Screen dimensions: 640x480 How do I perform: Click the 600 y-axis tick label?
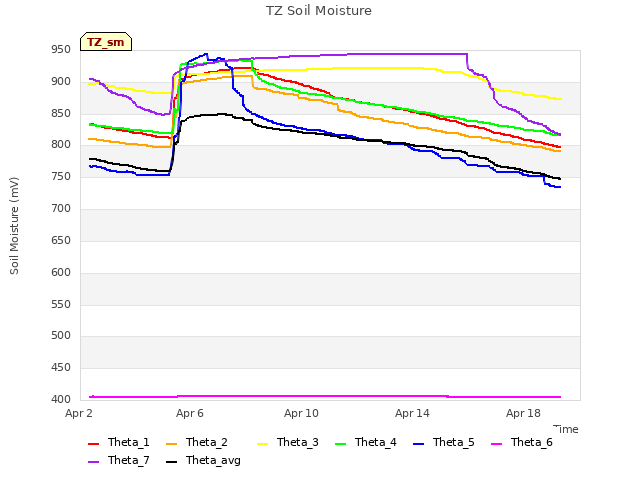tap(61, 272)
